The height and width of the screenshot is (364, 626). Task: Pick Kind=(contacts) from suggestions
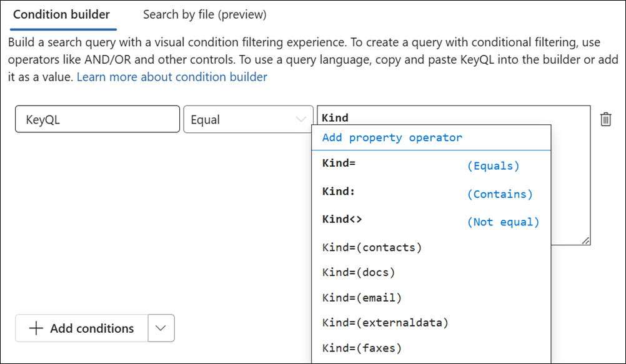pos(372,247)
